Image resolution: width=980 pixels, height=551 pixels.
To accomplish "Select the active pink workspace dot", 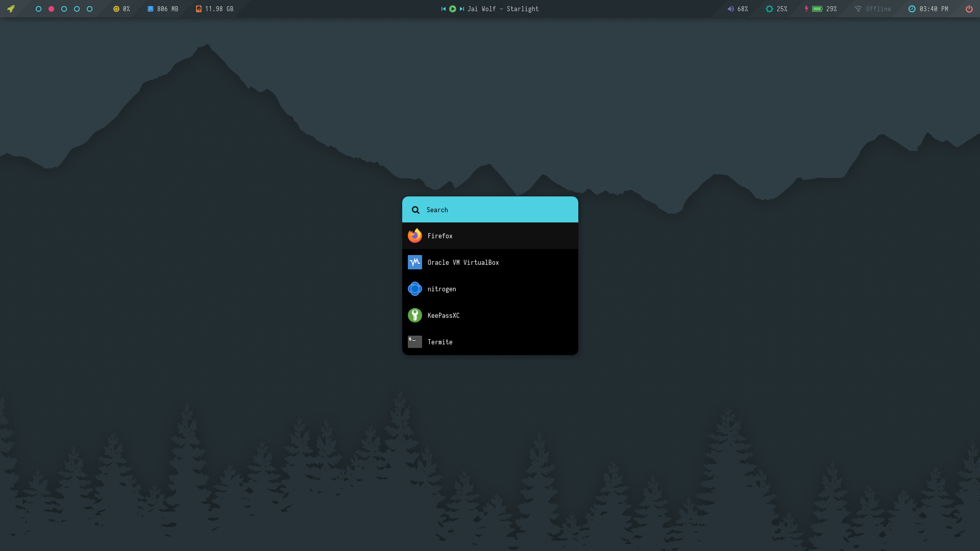I will coord(51,9).
